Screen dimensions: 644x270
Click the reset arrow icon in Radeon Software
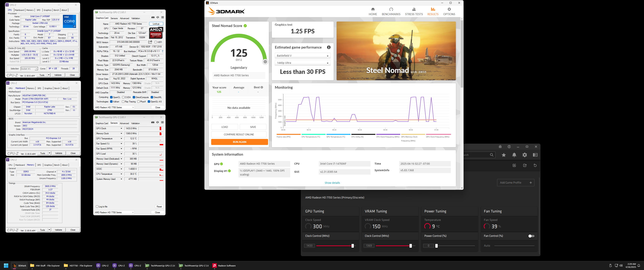(x=535, y=165)
